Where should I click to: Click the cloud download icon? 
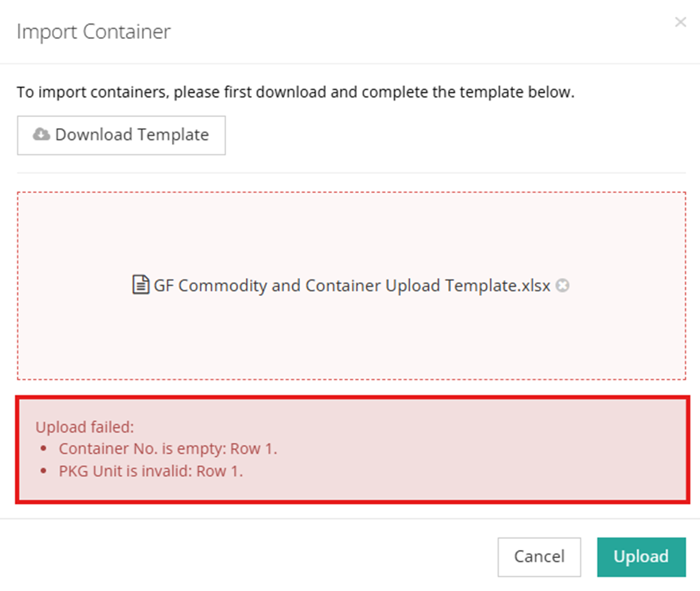coord(42,135)
